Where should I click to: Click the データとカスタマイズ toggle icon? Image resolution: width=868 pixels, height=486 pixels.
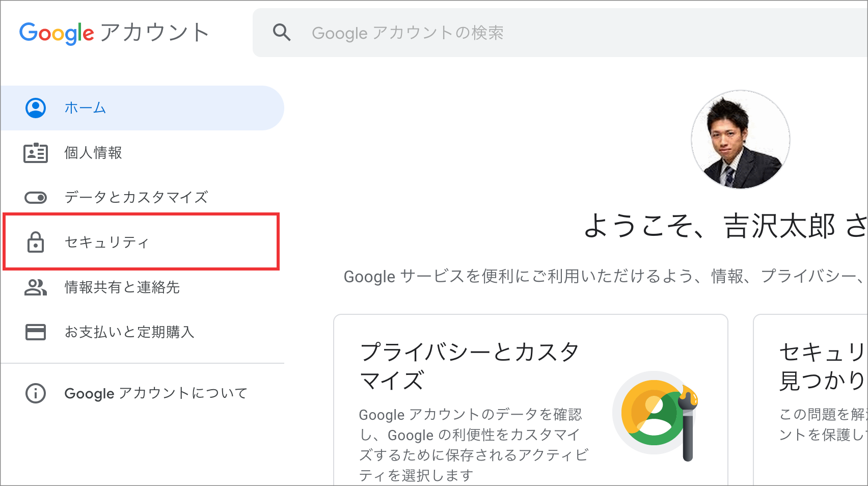click(x=36, y=198)
